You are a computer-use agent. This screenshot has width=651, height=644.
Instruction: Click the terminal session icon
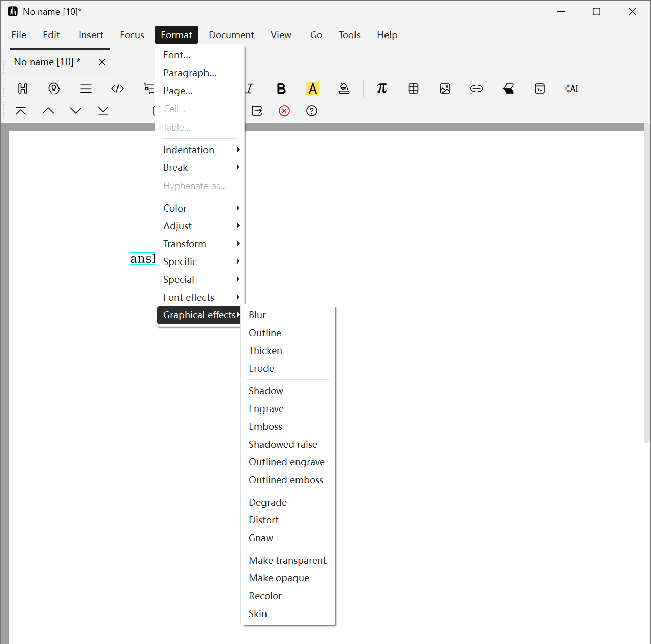pos(540,89)
